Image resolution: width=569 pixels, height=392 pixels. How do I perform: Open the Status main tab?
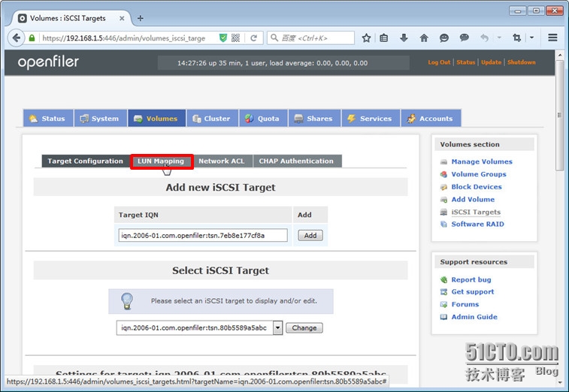coord(48,118)
